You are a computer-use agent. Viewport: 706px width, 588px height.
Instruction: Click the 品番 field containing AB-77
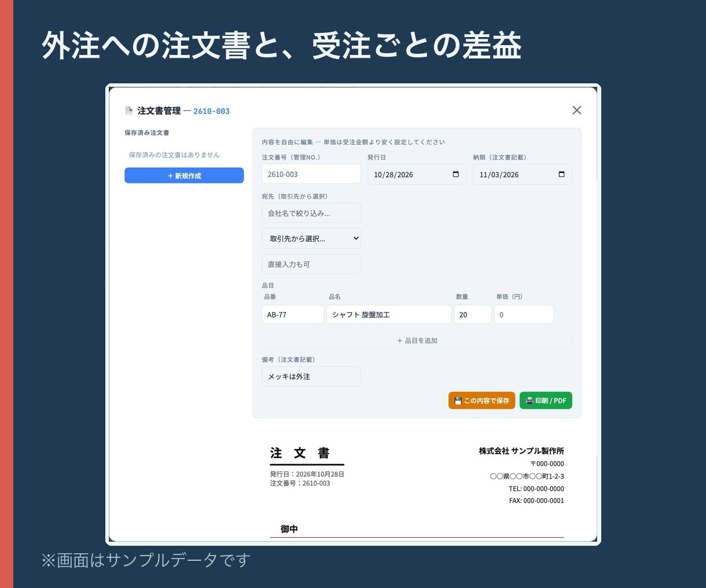tap(293, 314)
